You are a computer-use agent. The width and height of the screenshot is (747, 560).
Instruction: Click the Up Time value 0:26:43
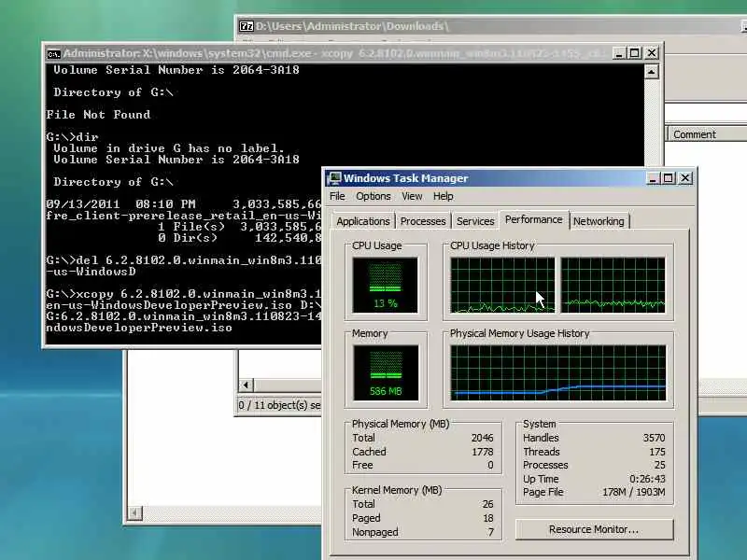coord(647,479)
